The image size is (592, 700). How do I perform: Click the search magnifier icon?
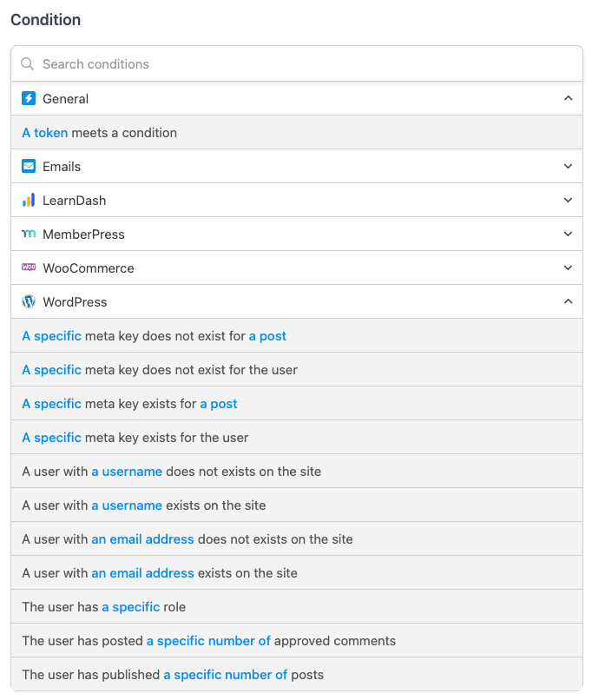(x=27, y=64)
